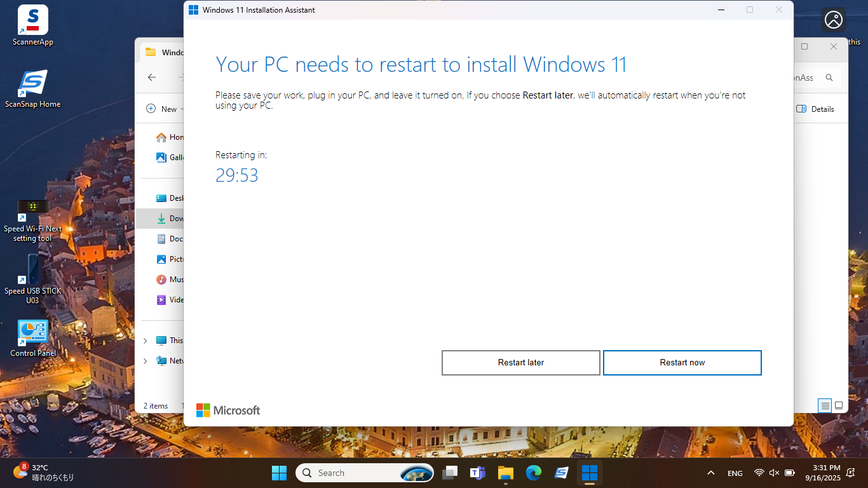
Task: Select the Pictures folder in Explorer sidebar
Action: tap(170, 259)
